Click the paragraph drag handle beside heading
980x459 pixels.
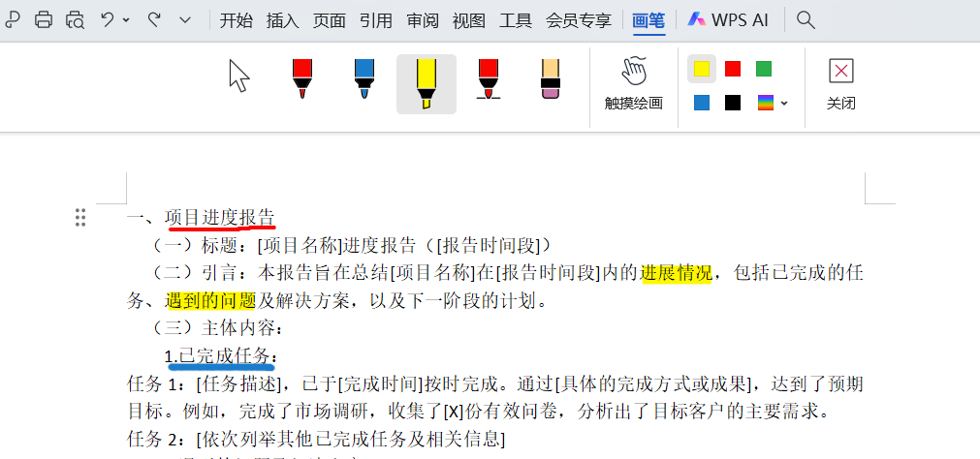(81, 218)
